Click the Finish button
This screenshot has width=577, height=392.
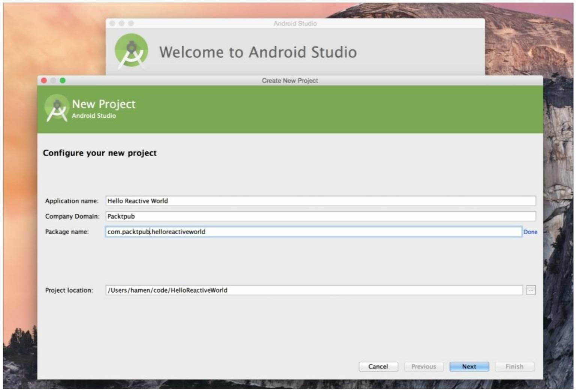tap(514, 367)
